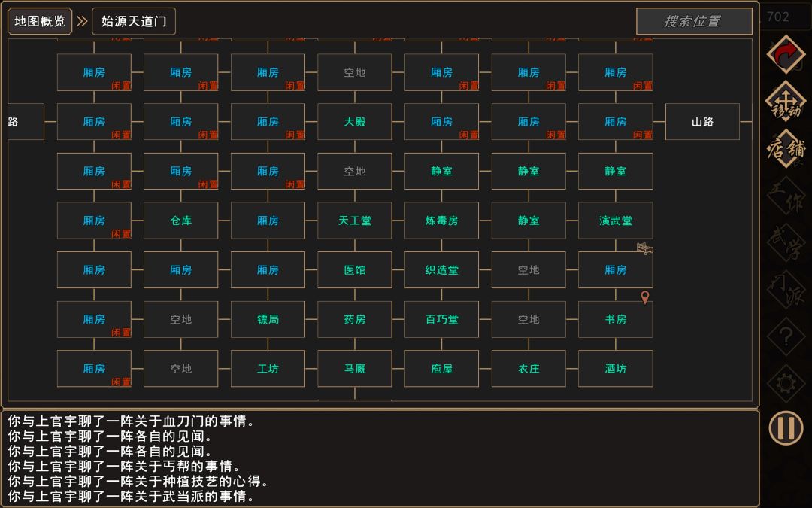This screenshot has height=508, width=812.
Task: Pause the game with the pause button
Action: 786,428
